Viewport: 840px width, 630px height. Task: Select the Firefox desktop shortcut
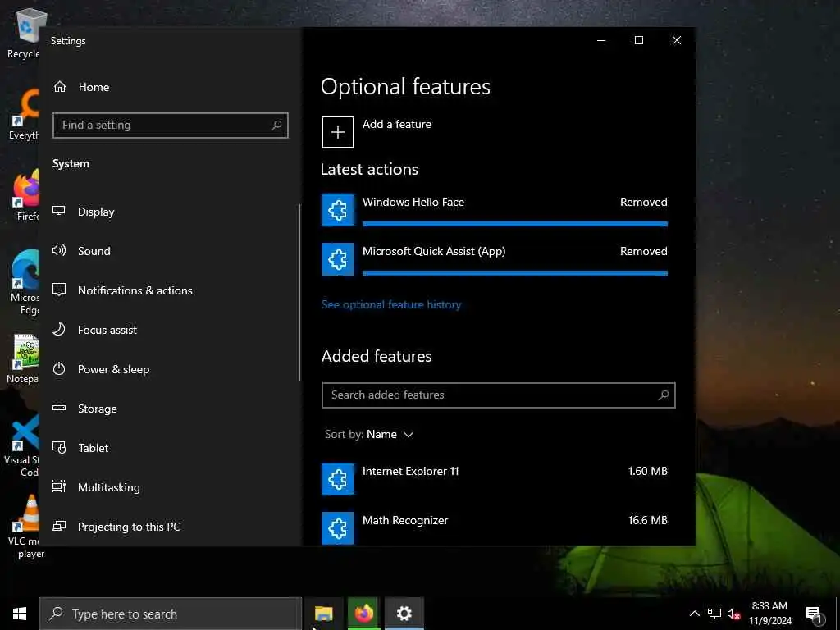click(x=27, y=195)
